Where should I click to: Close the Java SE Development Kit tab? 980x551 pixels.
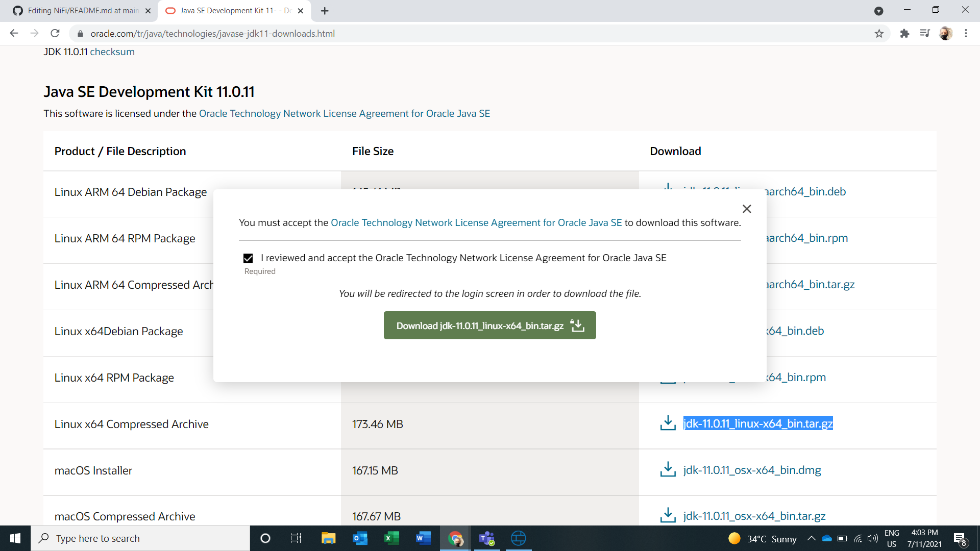[x=301, y=11]
